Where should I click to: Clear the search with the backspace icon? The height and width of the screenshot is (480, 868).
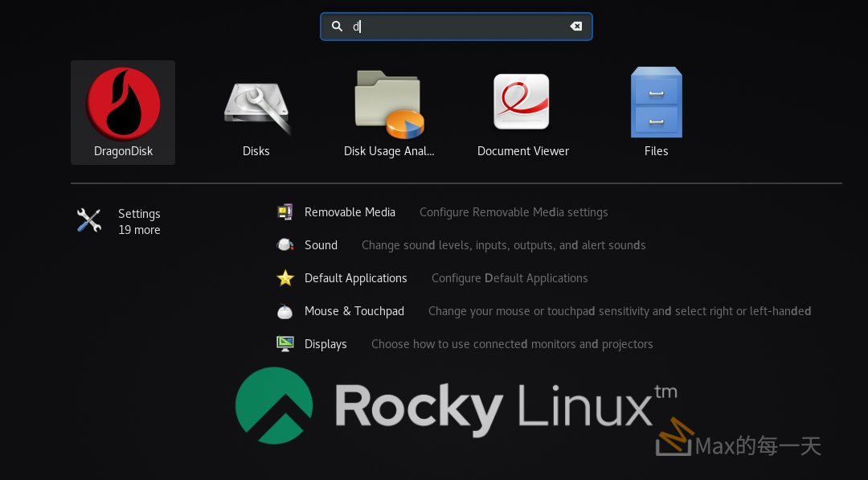tap(576, 26)
